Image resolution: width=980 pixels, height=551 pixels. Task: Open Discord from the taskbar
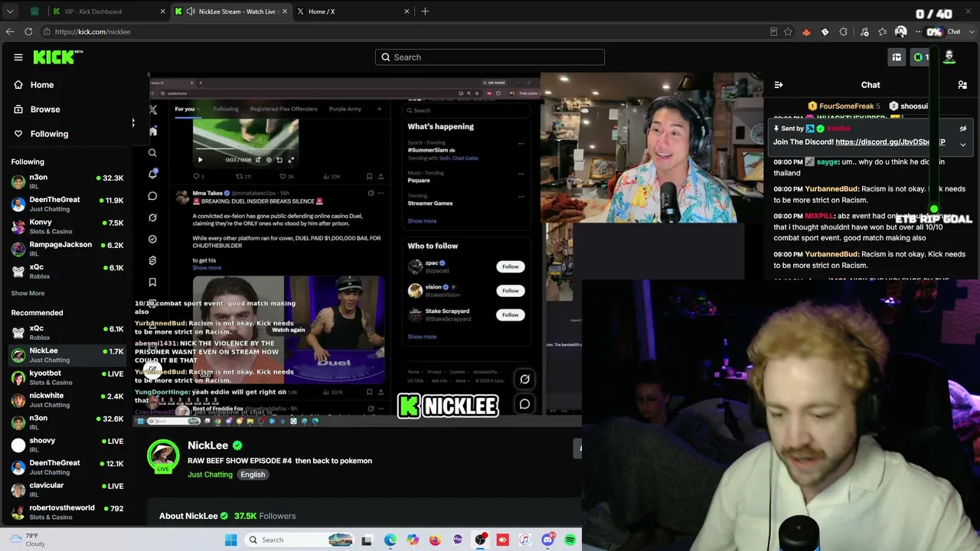point(547,540)
